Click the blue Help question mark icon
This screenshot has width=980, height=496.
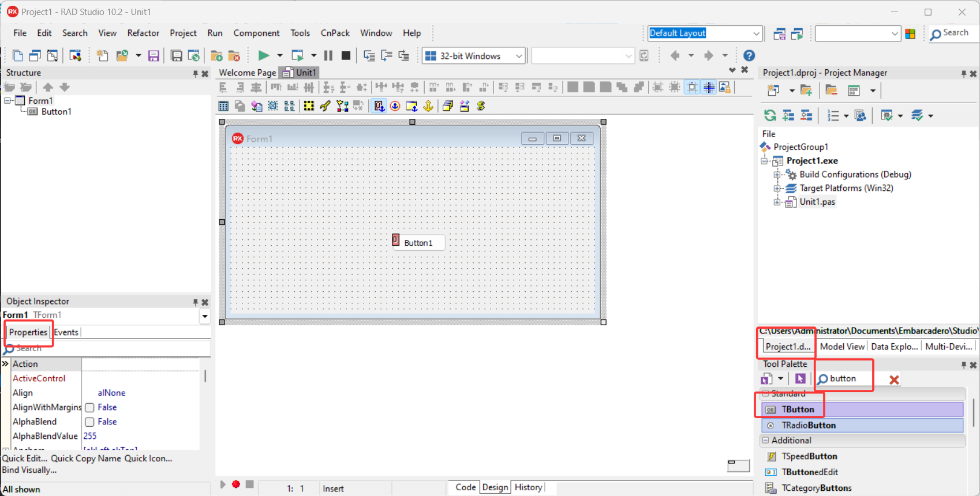tap(749, 55)
